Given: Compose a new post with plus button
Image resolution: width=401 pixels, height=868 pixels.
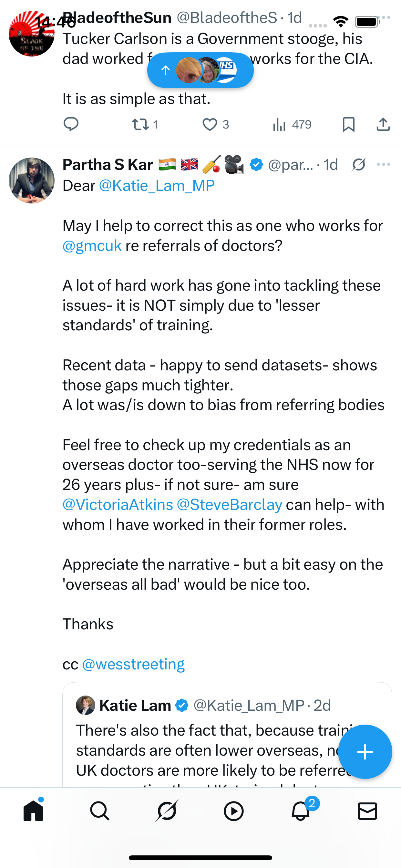Looking at the screenshot, I should (365, 751).
